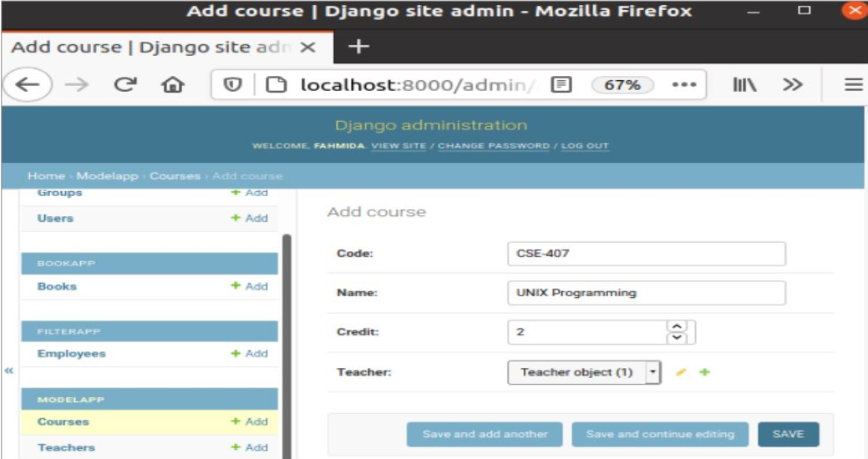This screenshot has height=459, width=868.
Task: Add another teacher with green plus icon
Action: point(704,372)
